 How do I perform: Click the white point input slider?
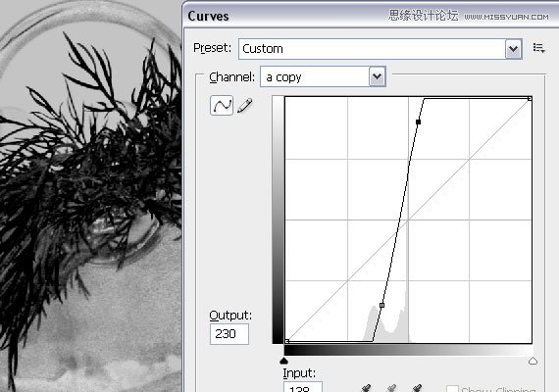pyautogui.click(x=533, y=361)
